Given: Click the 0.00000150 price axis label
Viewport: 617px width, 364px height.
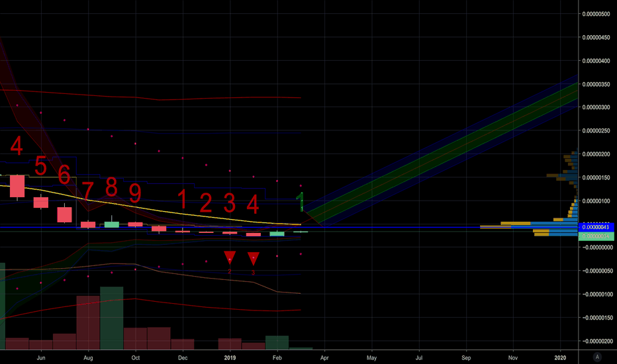Looking at the screenshot, I should pos(596,178).
